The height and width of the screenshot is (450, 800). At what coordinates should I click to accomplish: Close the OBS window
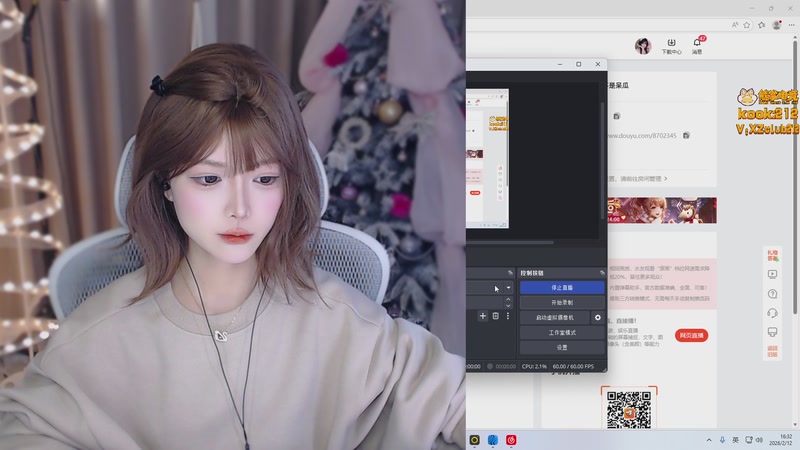(598, 64)
